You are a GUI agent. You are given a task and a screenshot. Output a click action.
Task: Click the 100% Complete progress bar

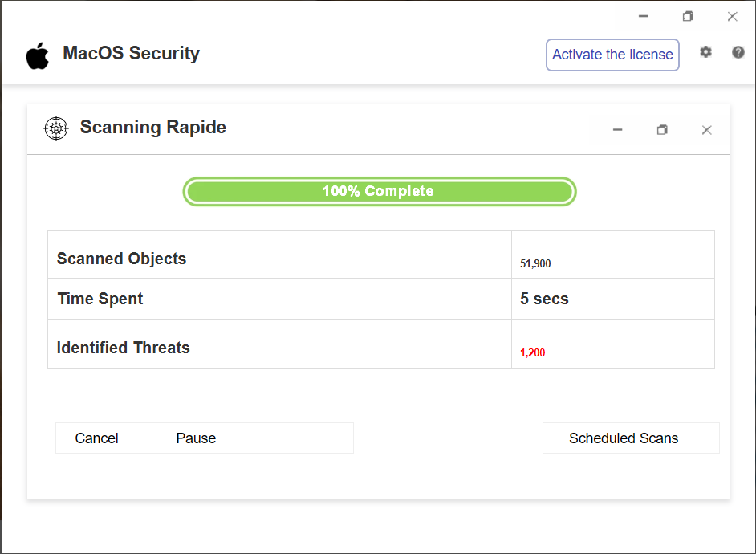click(379, 192)
